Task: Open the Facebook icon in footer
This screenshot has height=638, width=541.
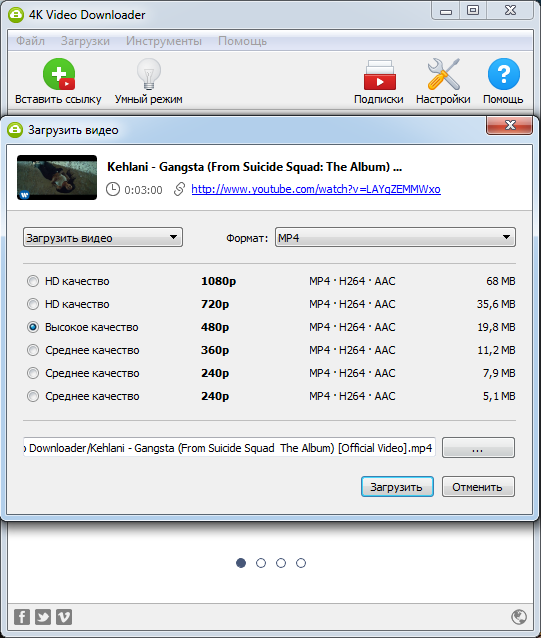Action: tap(22, 617)
